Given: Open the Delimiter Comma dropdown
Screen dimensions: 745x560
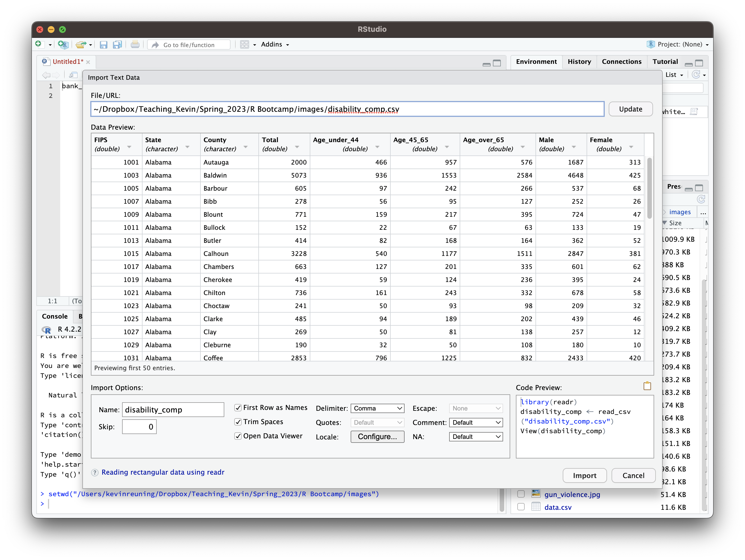Looking at the screenshot, I should [377, 408].
